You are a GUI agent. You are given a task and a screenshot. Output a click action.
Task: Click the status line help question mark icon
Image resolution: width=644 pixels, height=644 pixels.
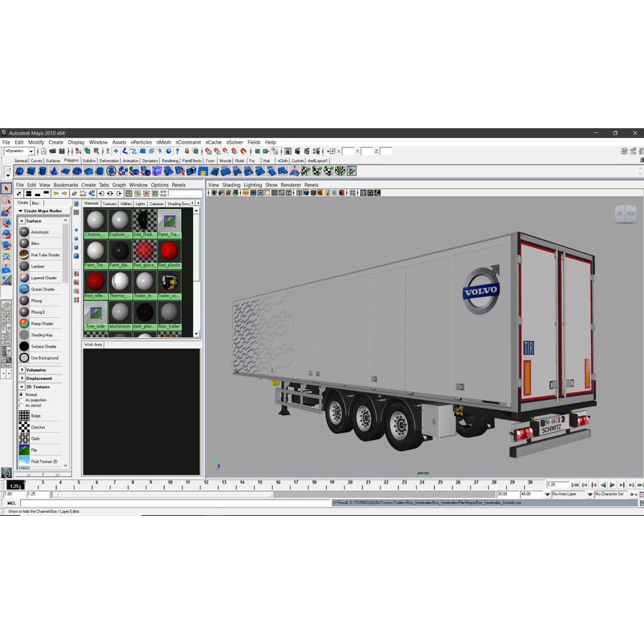178,151
